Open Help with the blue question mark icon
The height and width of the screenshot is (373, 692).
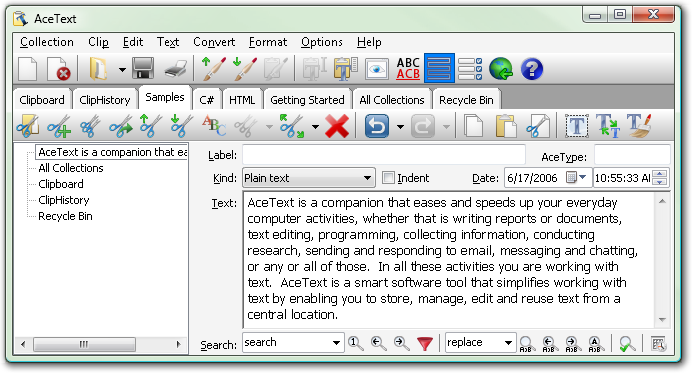(531, 69)
